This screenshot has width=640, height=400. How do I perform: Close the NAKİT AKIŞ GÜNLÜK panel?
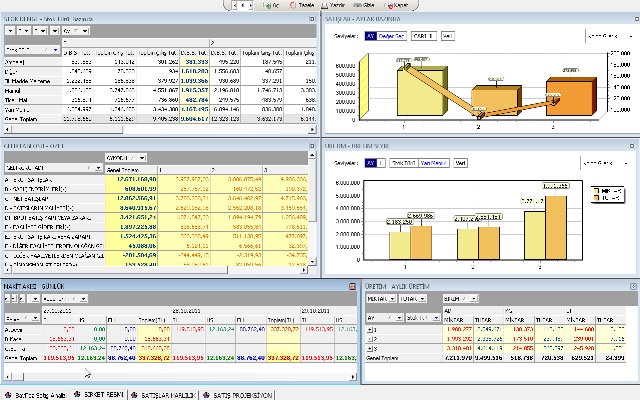[352, 287]
